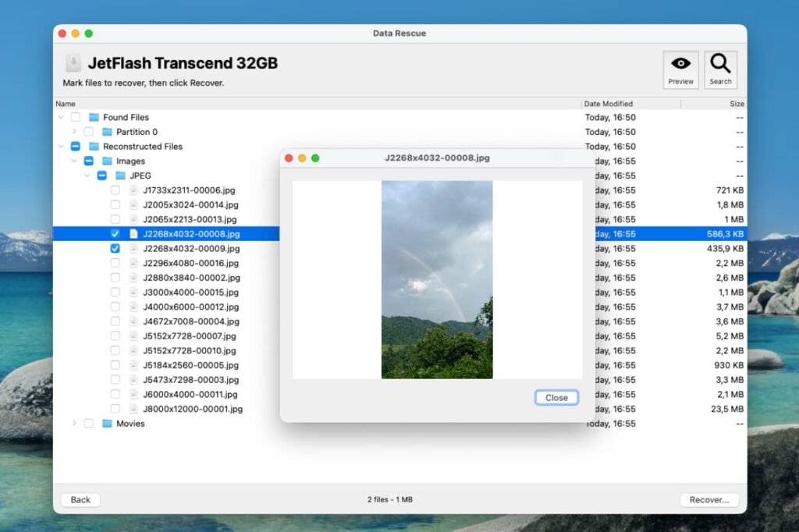Click file icon of J2005x3024-00014.jpg

click(x=133, y=205)
